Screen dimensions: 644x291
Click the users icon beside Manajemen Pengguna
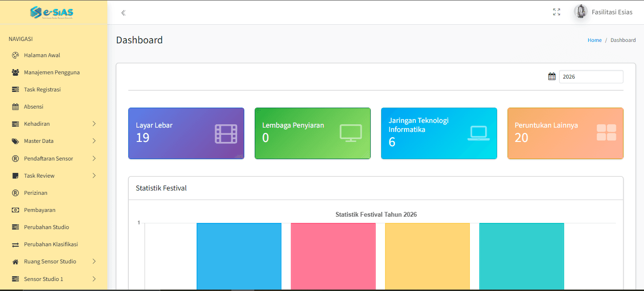point(15,72)
